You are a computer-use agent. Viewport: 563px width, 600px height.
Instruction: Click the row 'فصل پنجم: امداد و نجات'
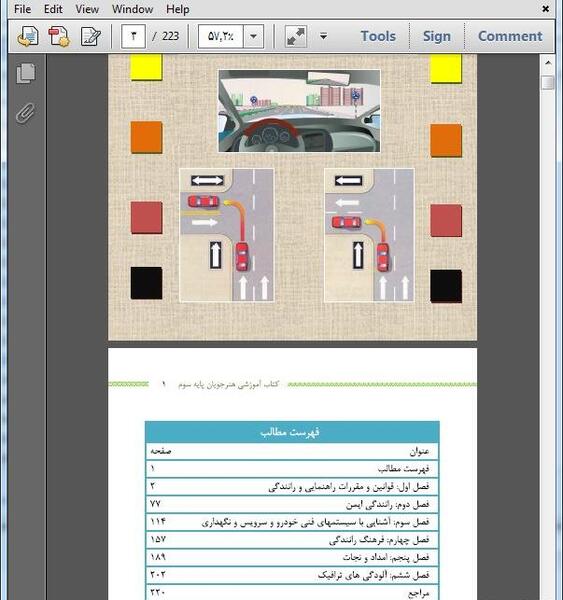click(x=292, y=557)
